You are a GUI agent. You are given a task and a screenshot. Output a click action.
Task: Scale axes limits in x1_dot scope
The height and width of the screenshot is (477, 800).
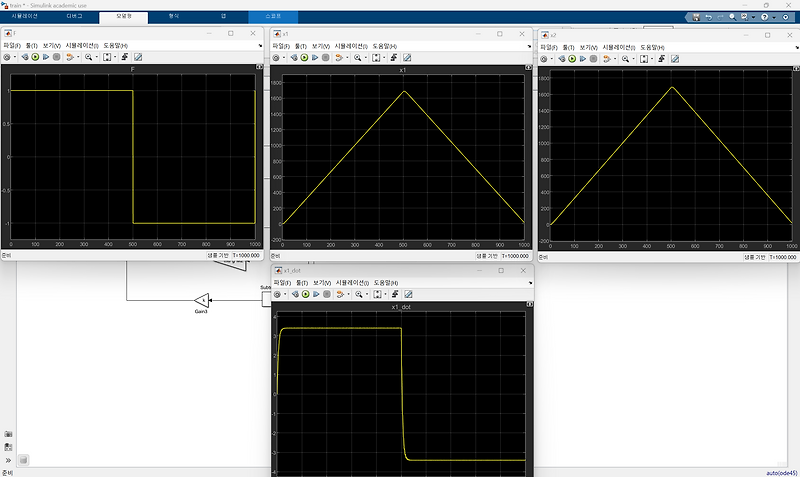coord(377,294)
